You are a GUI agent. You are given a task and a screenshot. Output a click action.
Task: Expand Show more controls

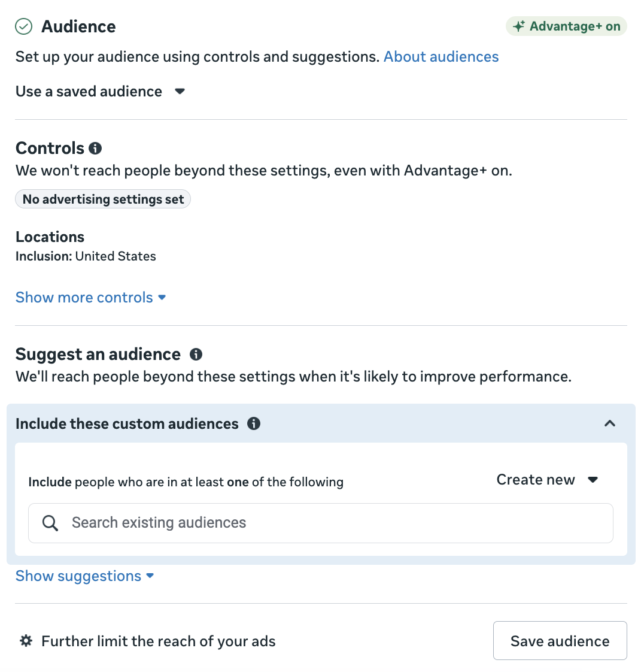90,298
